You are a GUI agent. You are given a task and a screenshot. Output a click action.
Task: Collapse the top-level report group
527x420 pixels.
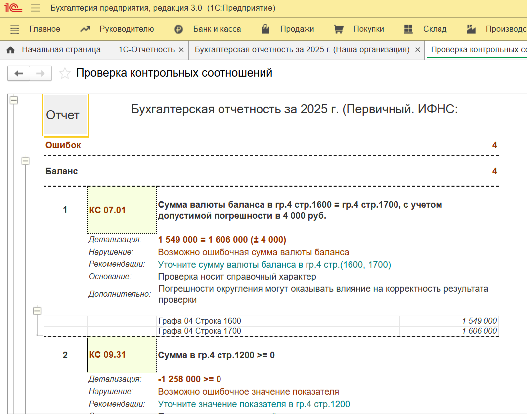coord(14,100)
